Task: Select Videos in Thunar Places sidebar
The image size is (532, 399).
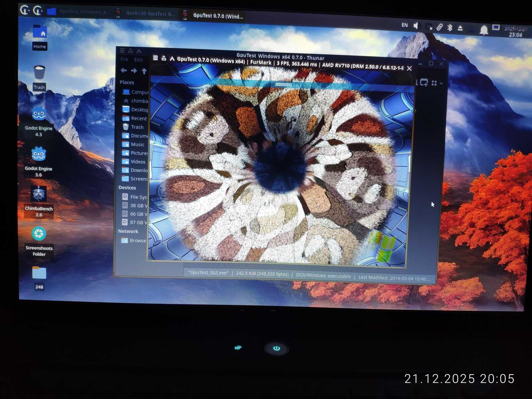Action: pos(134,162)
